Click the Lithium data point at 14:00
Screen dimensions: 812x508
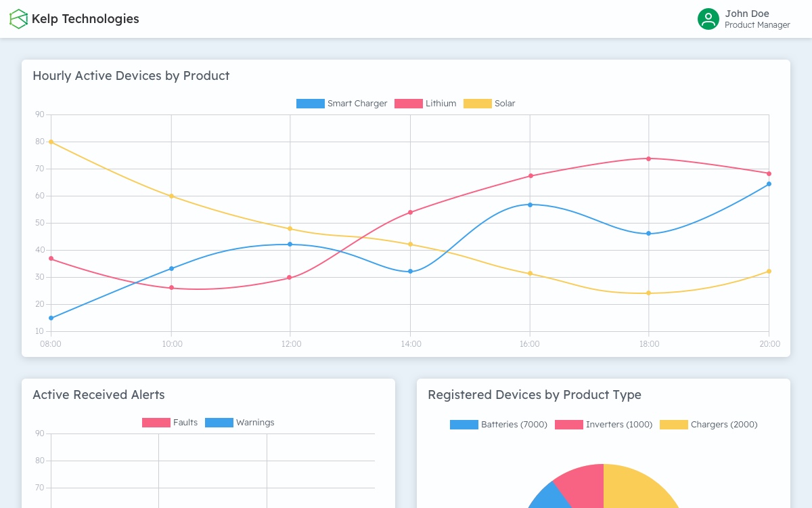click(410, 212)
